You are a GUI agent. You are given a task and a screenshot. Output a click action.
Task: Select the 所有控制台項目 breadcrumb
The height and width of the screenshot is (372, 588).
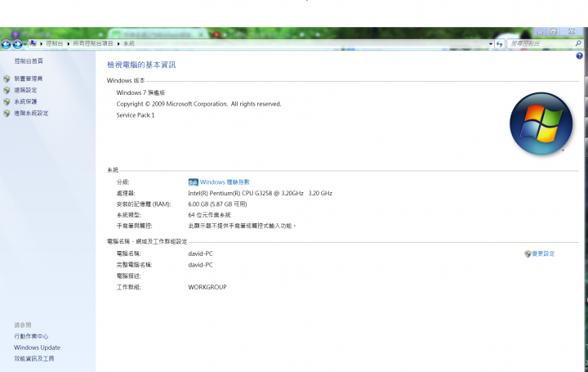(x=93, y=43)
